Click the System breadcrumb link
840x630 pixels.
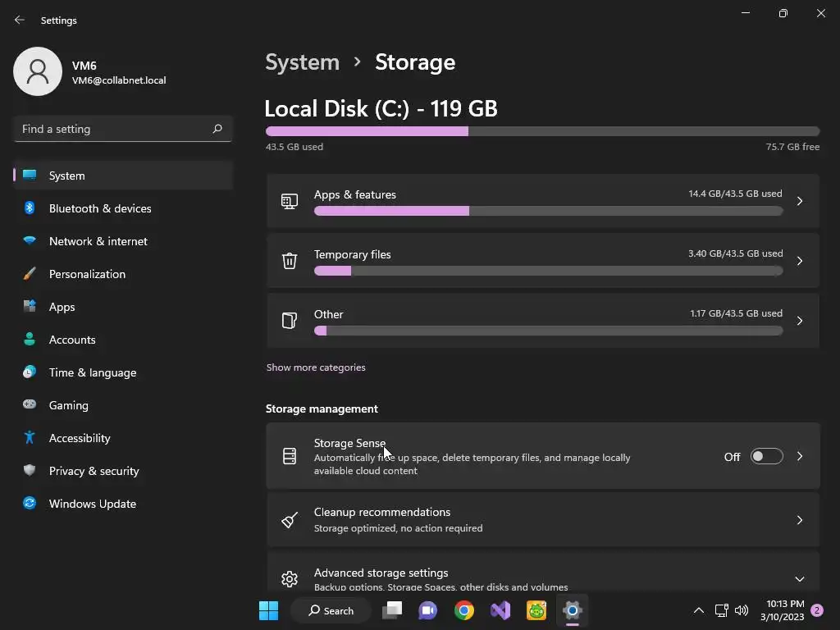tap(302, 62)
